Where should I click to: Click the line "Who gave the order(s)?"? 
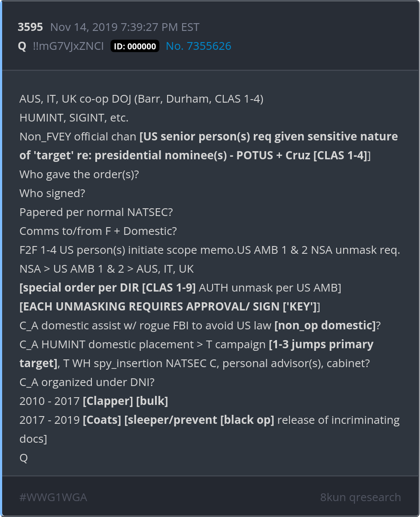(x=79, y=174)
